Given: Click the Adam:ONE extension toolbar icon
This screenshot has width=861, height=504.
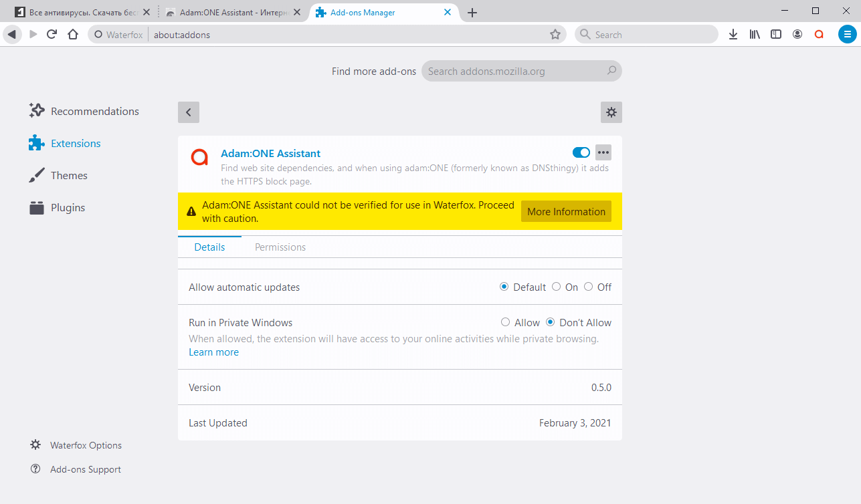Looking at the screenshot, I should coord(819,34).
